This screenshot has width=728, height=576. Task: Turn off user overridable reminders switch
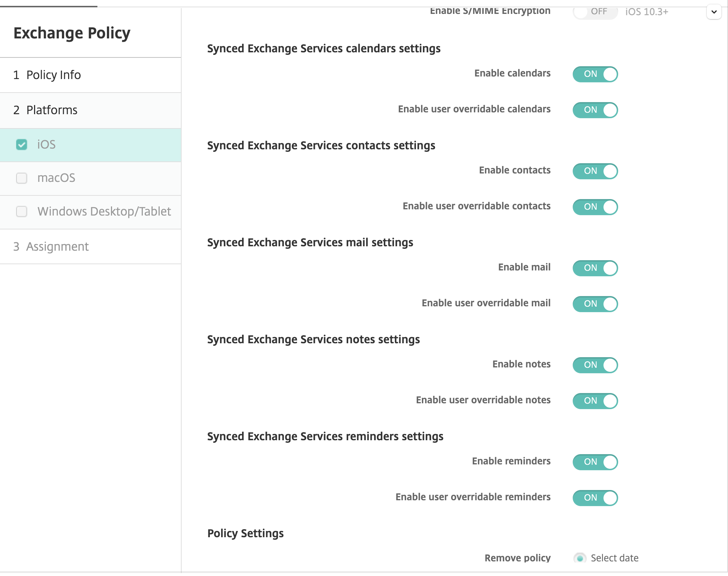(x=595, y=498)
